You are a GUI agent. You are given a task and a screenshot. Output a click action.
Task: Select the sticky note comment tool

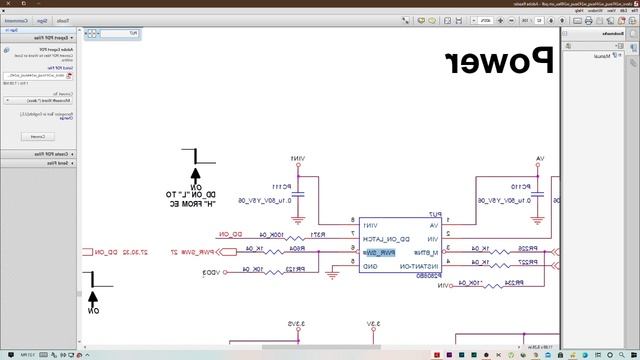pyautogui.click(x=432, y=20)
